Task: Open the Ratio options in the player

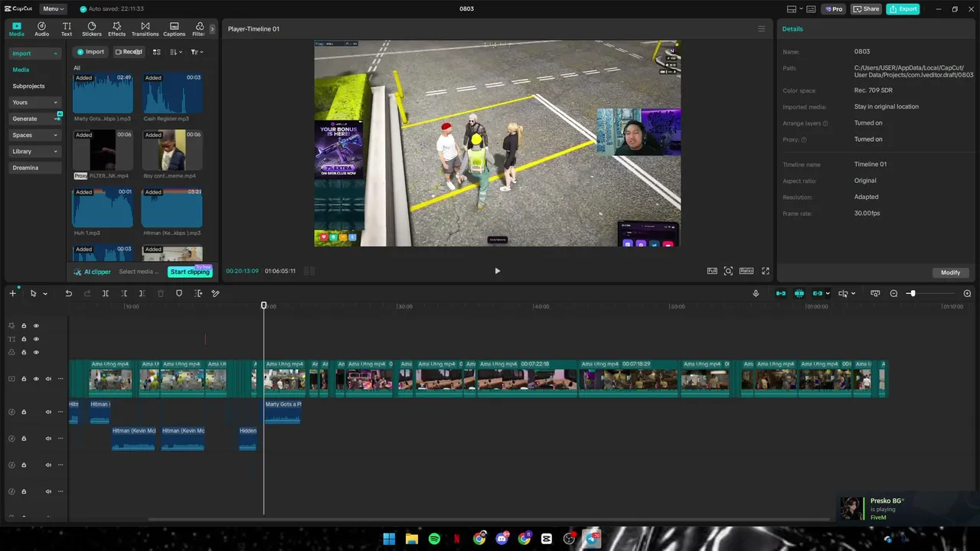Action: (746, 271)
